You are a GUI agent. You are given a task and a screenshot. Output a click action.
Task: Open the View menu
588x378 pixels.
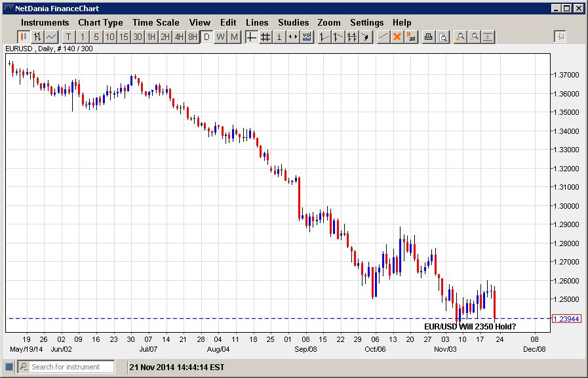(x=199, y=22)
